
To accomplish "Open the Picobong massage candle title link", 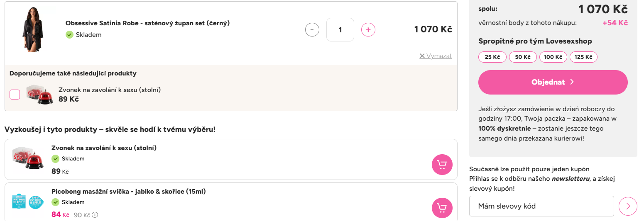I will point(129,191).
